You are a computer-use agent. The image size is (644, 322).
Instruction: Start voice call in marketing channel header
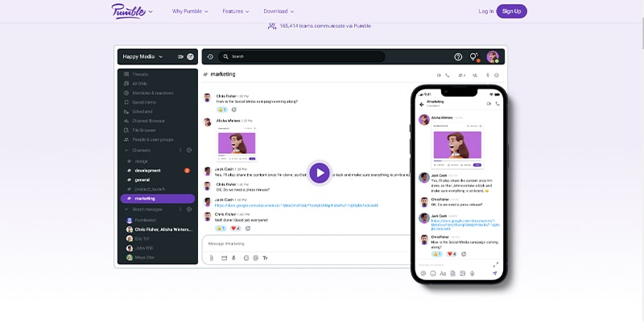click(448, 75)
